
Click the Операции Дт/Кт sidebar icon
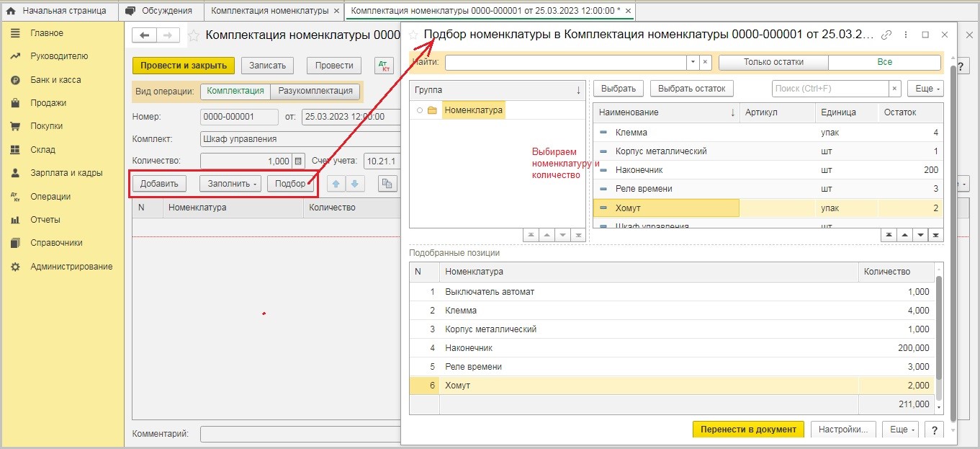14,196
